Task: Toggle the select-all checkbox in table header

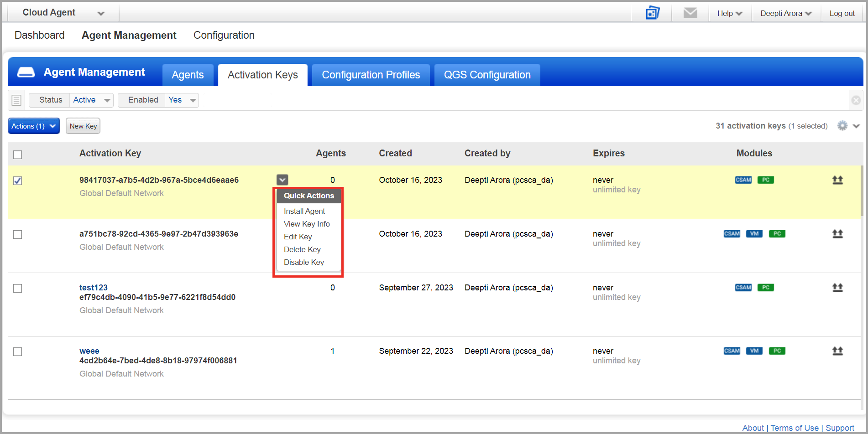Action: click(18, 155)
